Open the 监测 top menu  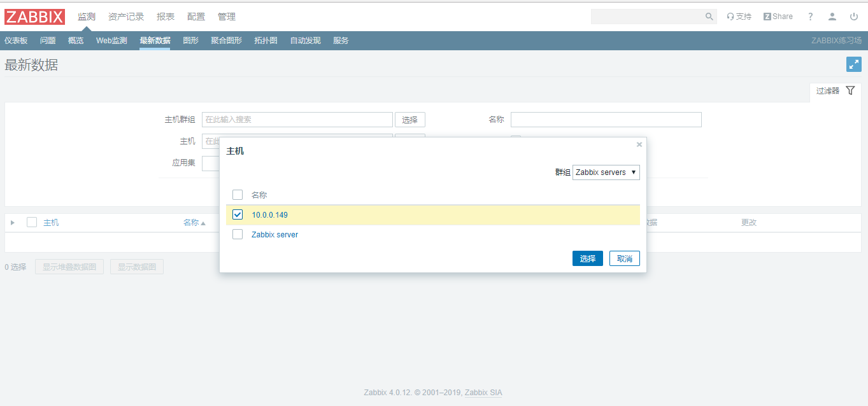87,17
